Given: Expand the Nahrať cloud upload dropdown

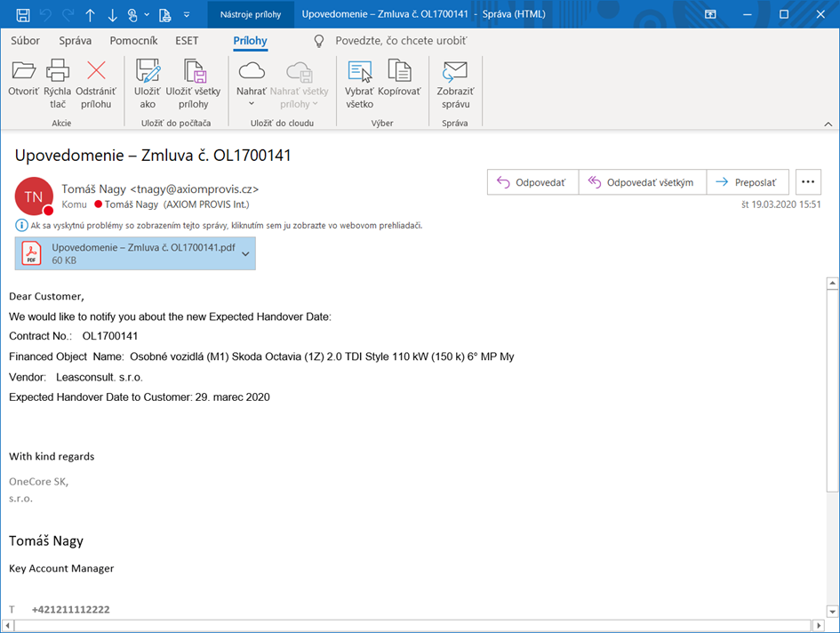Looking at the screenshot, I should tap(252, 104).
